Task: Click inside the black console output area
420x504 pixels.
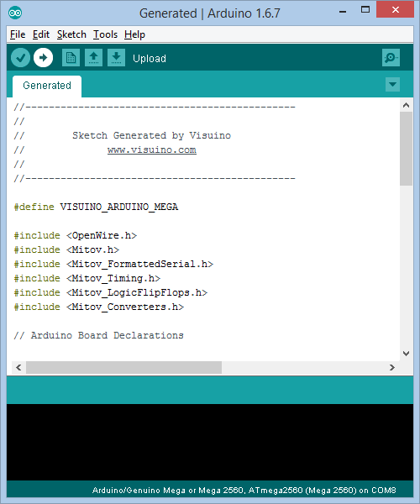Action: click(210, 442)
